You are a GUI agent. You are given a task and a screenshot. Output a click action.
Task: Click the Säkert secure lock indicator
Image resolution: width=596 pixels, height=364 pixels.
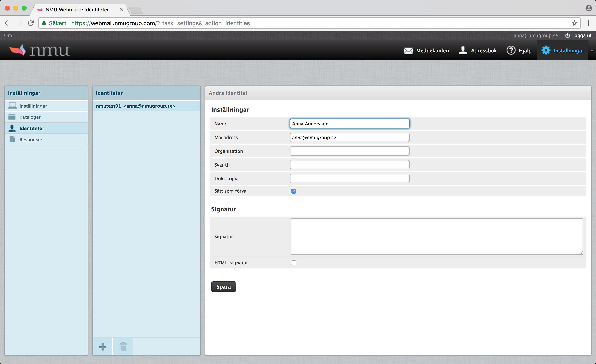click(x=54, y=23)
